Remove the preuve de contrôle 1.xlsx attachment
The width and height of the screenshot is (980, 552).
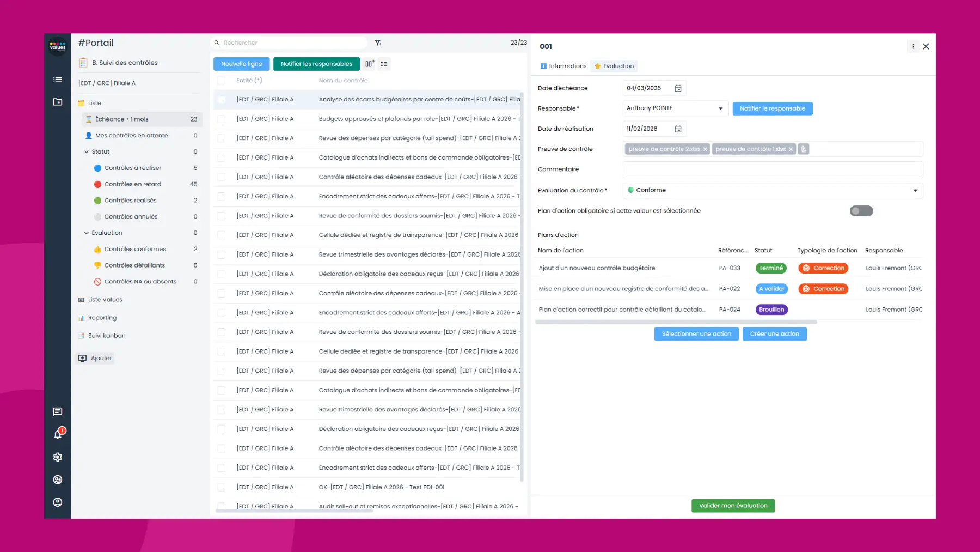coord(791,148)
